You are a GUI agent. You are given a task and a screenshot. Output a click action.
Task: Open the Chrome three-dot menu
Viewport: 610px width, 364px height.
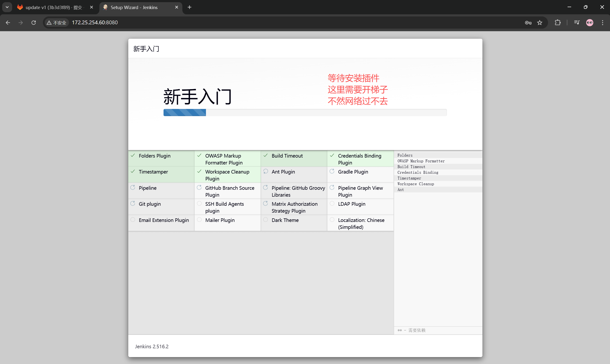602,23
